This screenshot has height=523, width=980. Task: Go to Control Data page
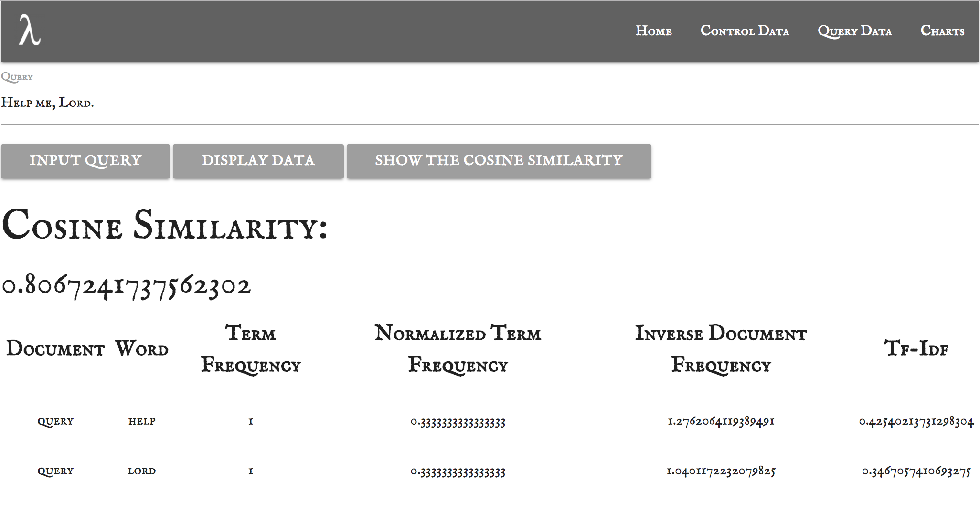tap(745, 31)
